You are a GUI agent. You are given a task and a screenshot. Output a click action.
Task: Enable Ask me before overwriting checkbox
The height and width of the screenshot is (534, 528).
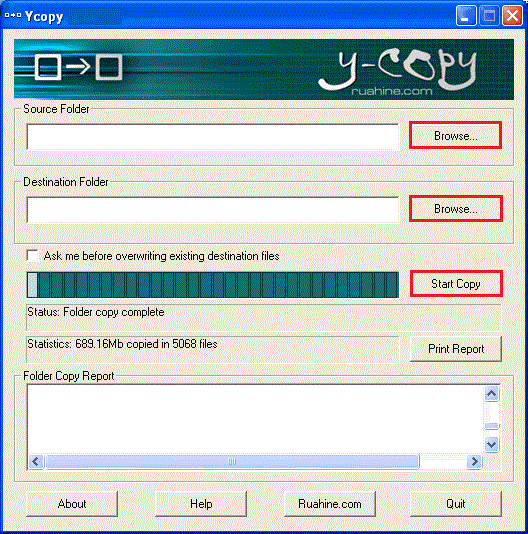tap(32, 256)
